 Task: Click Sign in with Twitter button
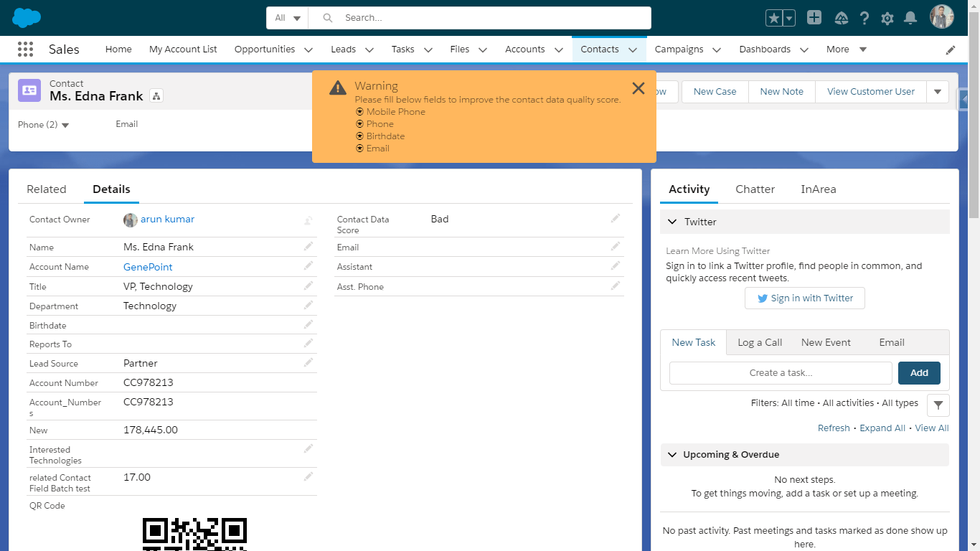coord(805,298)
